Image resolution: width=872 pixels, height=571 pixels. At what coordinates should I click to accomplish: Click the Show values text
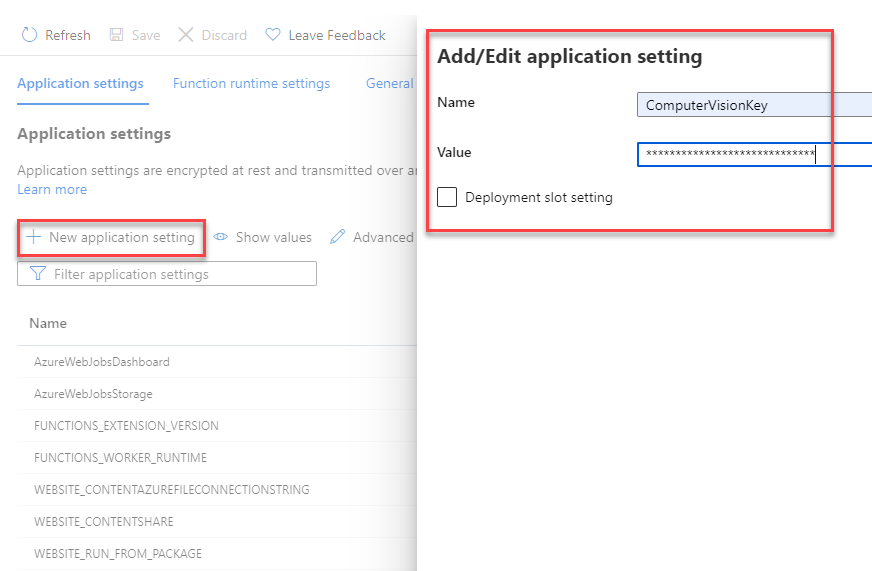coord(274,237)
